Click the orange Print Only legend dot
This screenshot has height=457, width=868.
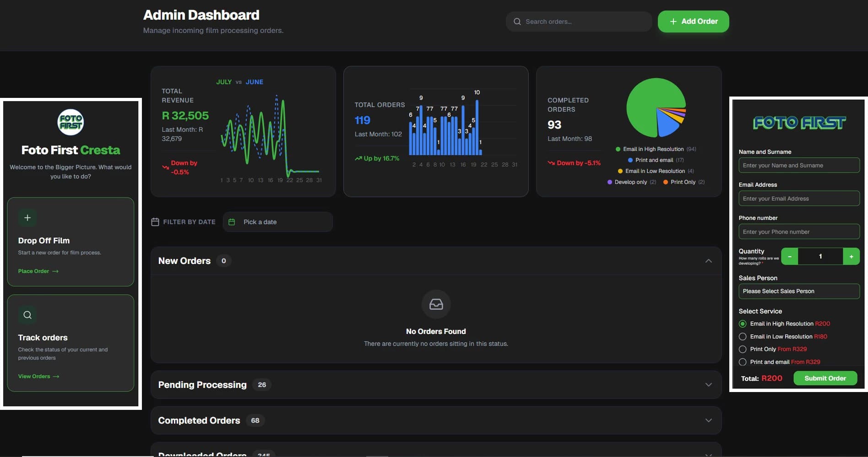tap(666, 182)
